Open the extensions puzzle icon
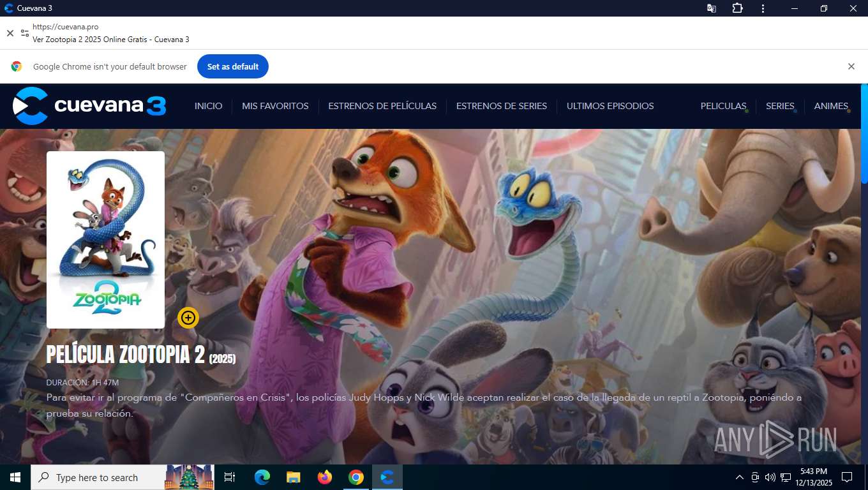This screenshot has height=490, width=868. click(x=737, y=8)
